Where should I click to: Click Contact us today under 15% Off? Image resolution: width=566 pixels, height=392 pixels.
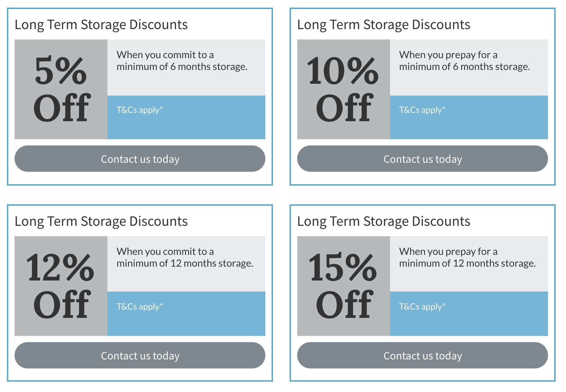pyautogui.click(x=423, y=355)
